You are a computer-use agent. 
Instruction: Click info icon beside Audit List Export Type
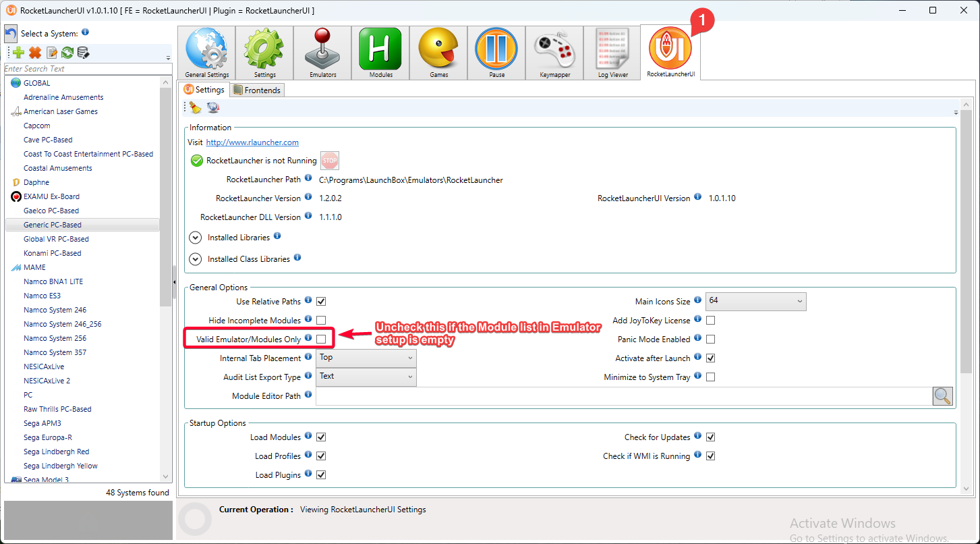pos(308,376)
